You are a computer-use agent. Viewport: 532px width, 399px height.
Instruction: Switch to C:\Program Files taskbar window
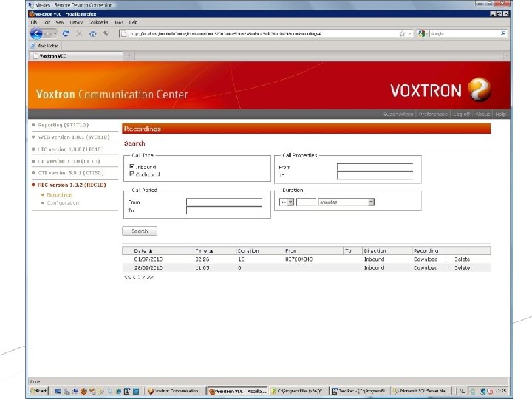[299, 391]
